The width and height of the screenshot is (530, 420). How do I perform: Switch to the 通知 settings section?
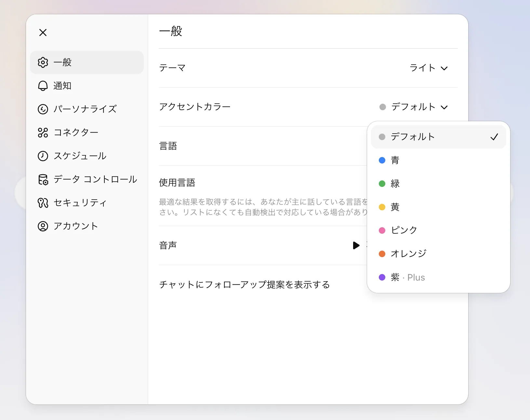point(62,86)
